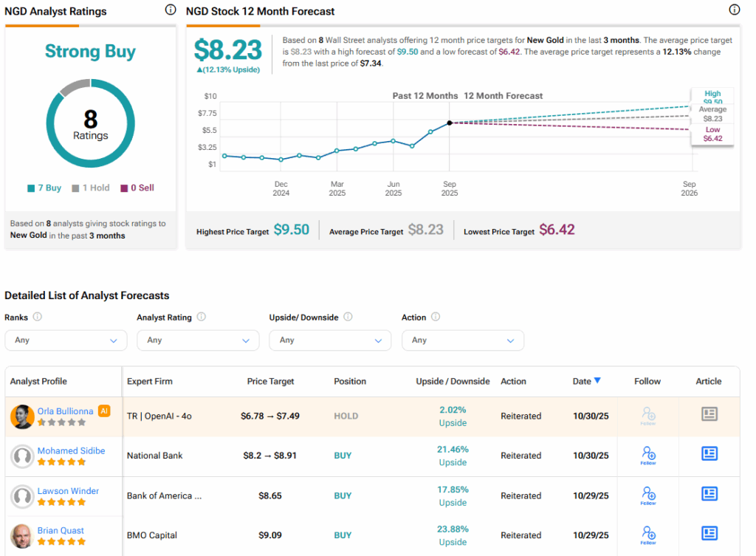Image resolution: width=756 pixels, height=556 pixels.
Task: Follow analyst Lawson Winder
Action: 647,495
